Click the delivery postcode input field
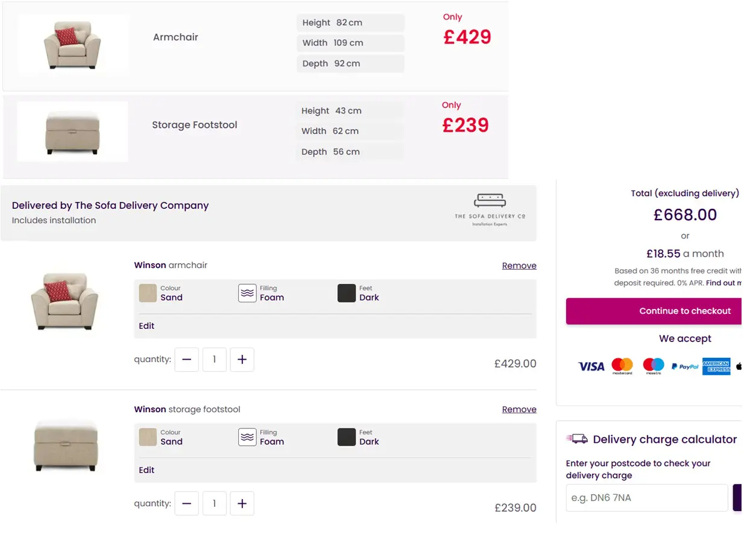 point(646,498)
